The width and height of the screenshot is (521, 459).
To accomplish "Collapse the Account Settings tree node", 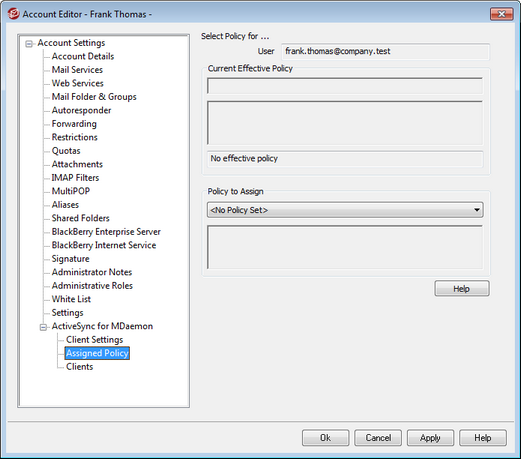I will (x=29, y=44).
